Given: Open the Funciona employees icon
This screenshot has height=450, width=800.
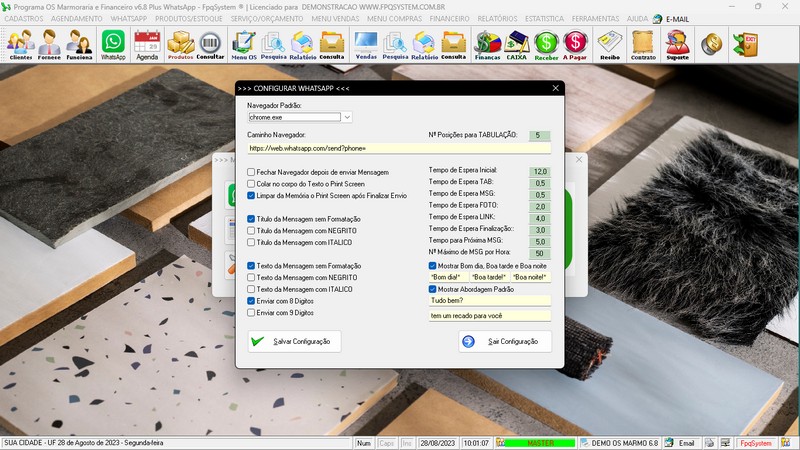Looking at the screenshot, I should coord(79,45).
